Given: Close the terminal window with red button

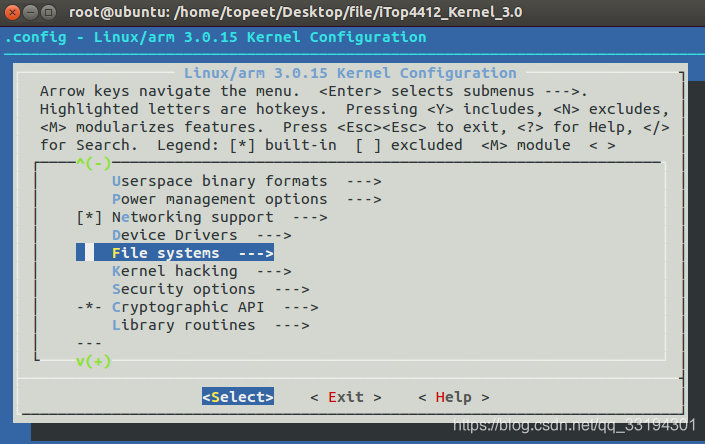Looking at the screenshot, I should 12,12.
